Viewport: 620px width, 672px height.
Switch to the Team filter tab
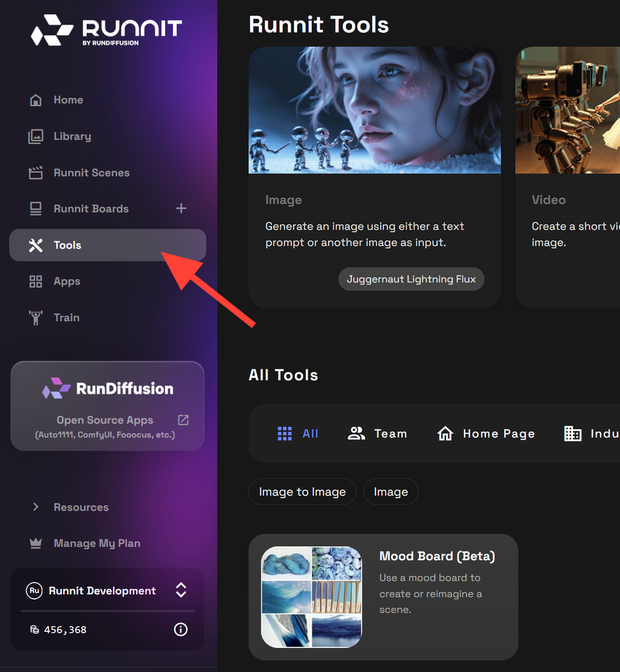pos(378,433)
